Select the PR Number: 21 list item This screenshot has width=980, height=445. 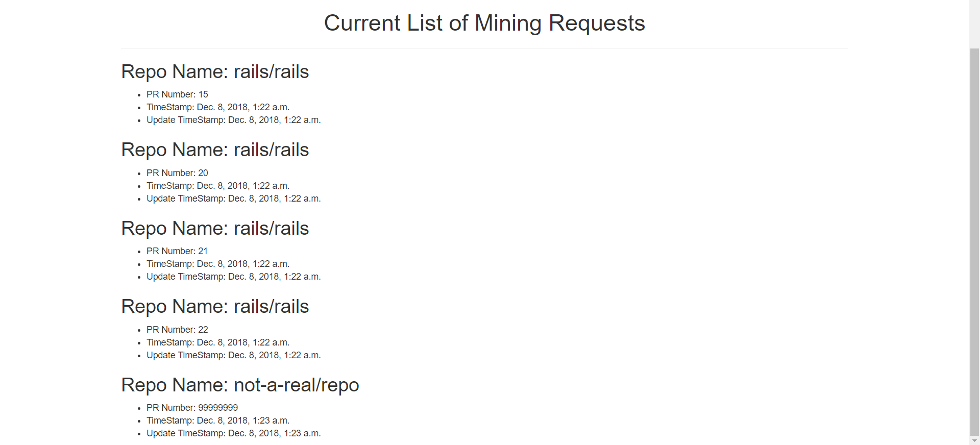click(177, 251)
